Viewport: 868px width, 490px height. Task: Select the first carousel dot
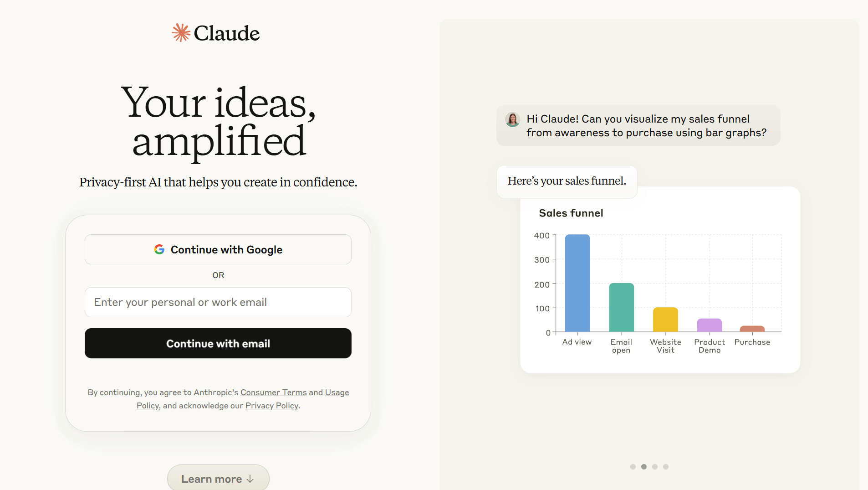click(633, 467)
